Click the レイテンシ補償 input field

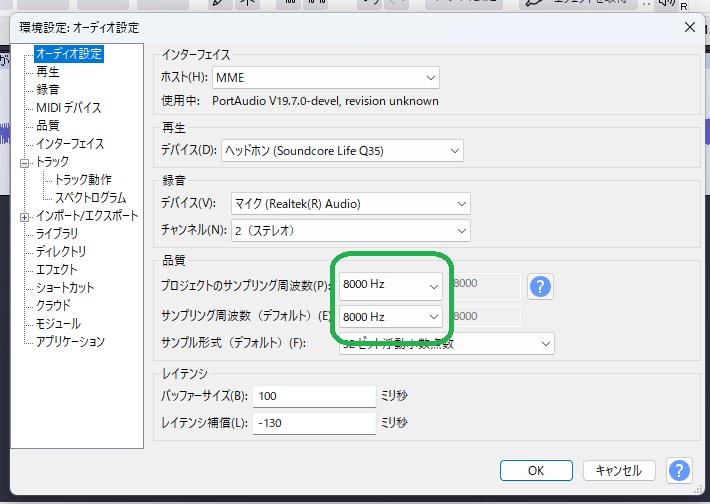(314, 423)
